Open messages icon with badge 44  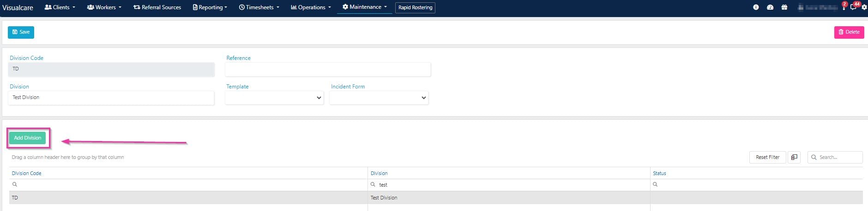[x=854, y=6]
